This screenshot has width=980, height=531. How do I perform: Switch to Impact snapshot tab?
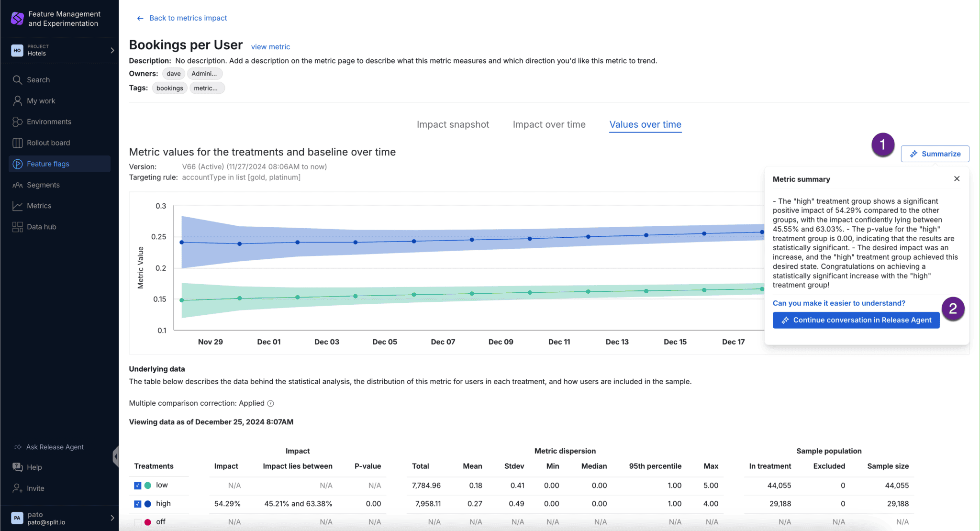tap(453, 124)
